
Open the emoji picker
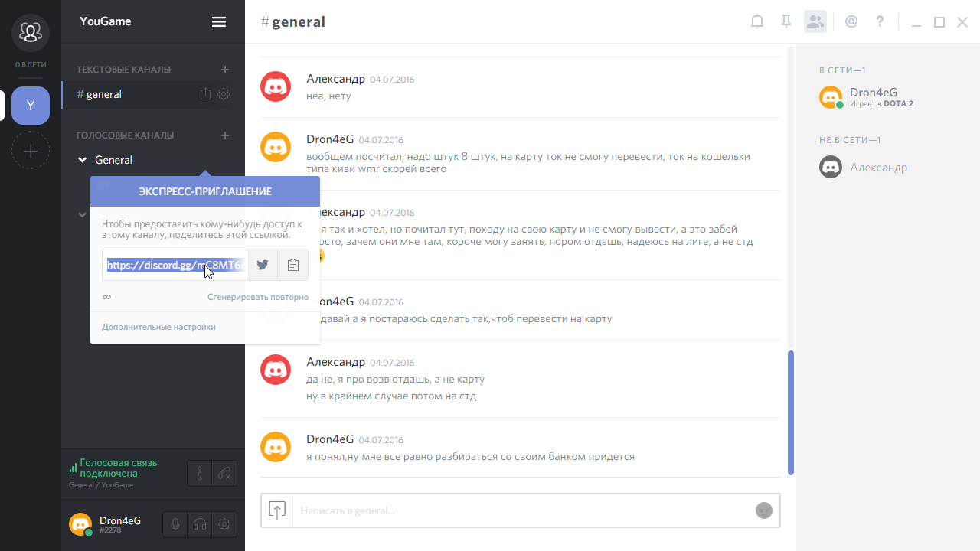pos(763,510)
